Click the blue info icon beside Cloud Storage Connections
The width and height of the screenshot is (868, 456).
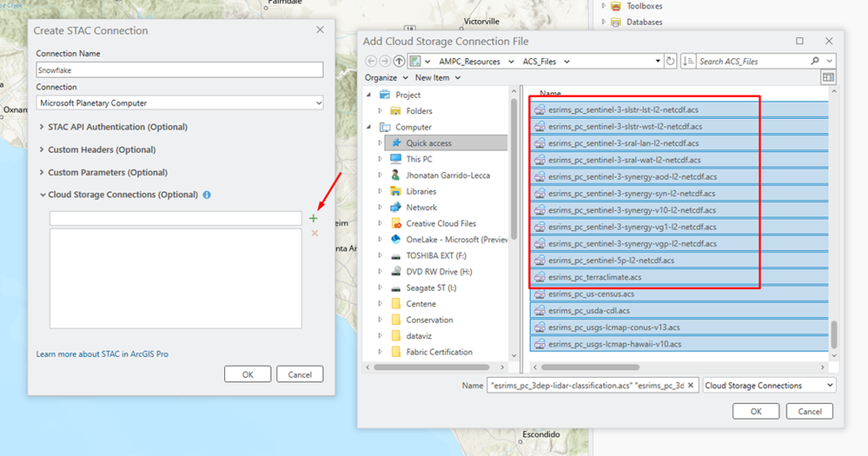(207, 195)
